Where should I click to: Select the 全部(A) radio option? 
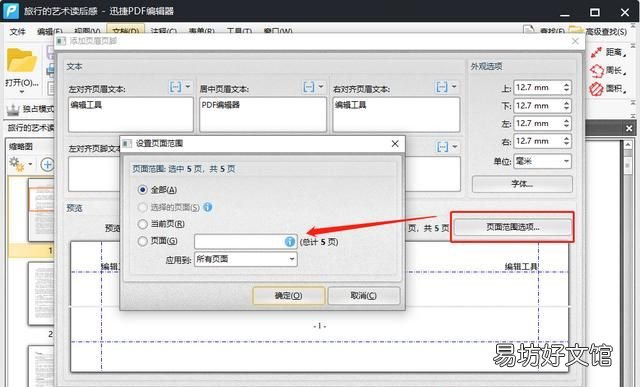[142, 190]
